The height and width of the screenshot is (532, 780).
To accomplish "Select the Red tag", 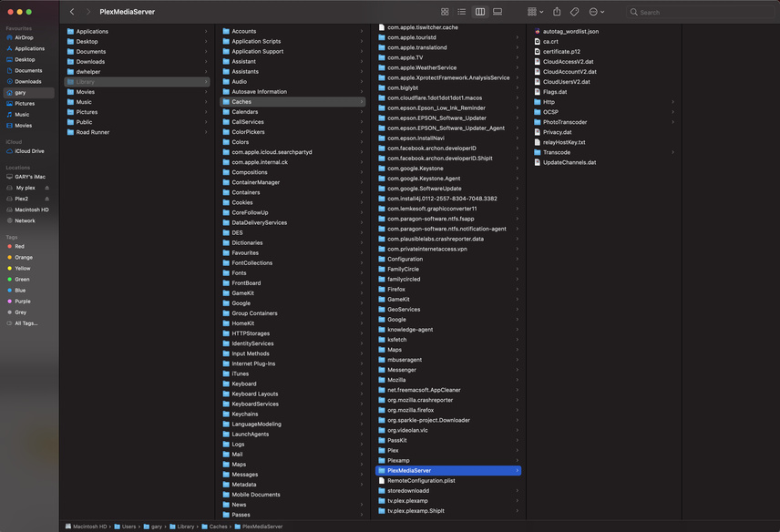I will click(19, 247).
